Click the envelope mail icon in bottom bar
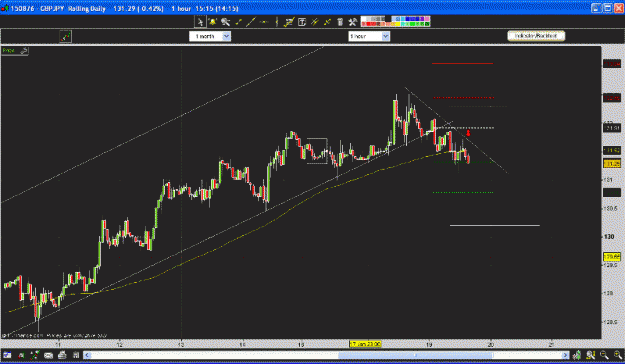This screenshot has width=625, height=364. [48, 355]
